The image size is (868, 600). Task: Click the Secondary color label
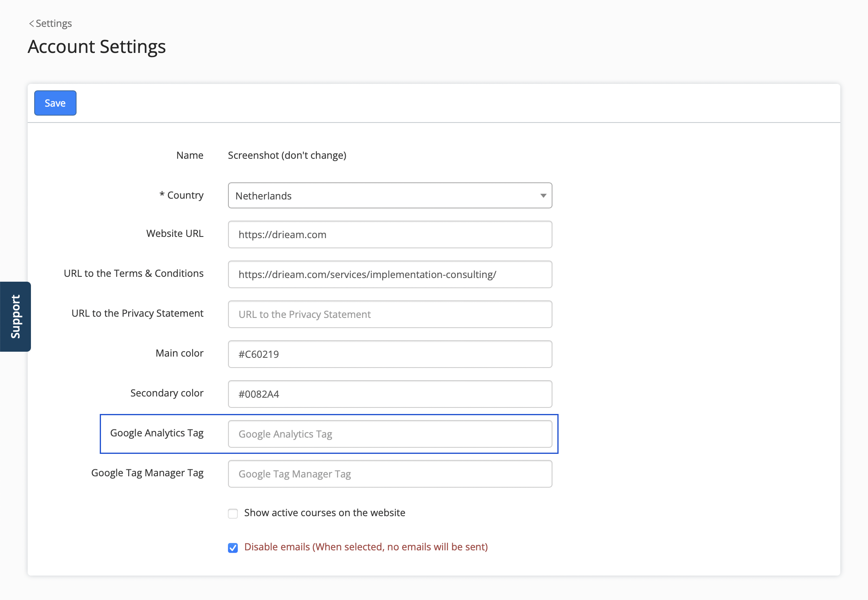(167, 393)
